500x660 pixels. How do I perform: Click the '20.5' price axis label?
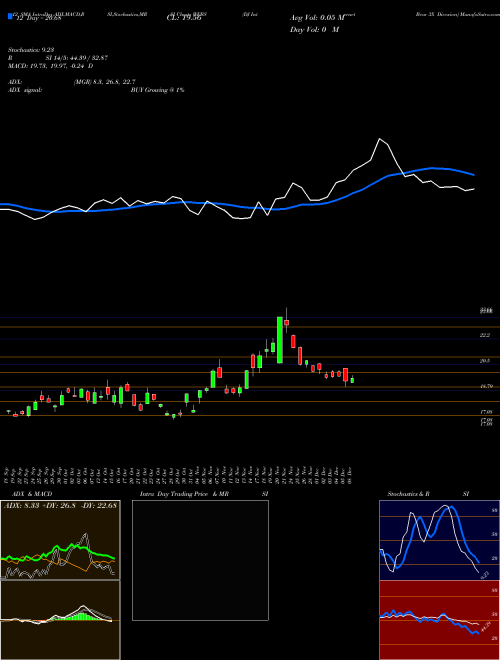tap(485, 361)
